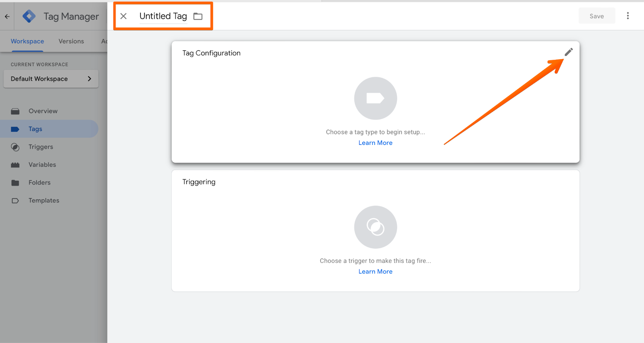
Task: Click the gray trigger placeholder circle icon
Action: click(375, 227)
